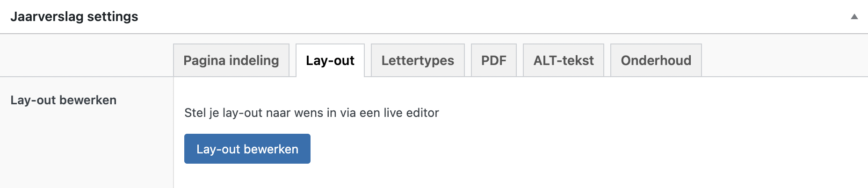Click the Jaarverslag settings panel title
Image resolution: width=868 pixels, height=188 pixels.
point(74,17)
